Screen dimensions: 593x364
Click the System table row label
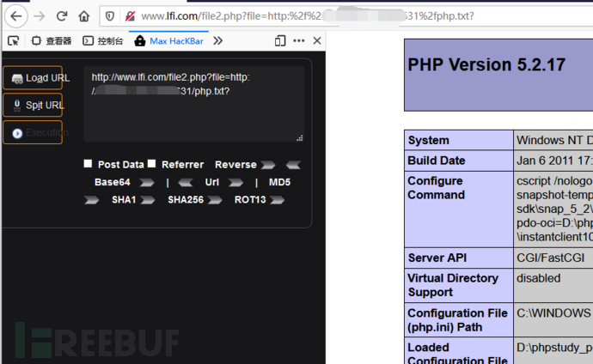[429, 141]
